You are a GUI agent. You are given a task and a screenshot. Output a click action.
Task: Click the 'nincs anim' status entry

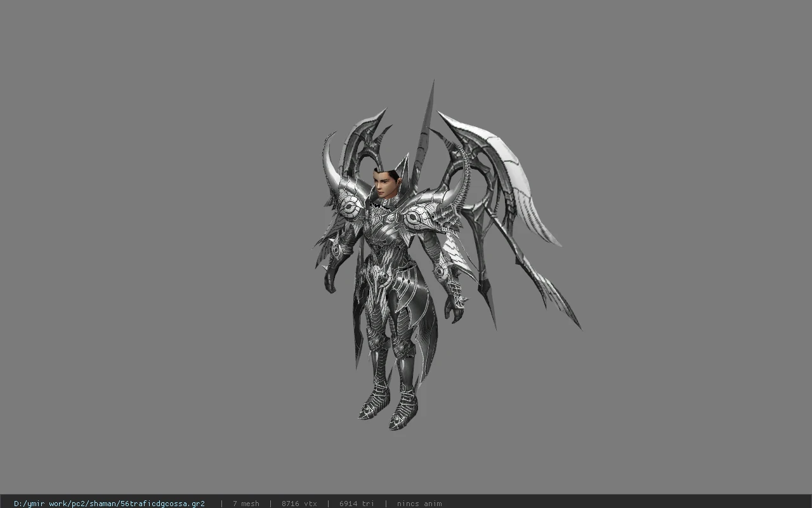tap(419, 504)
